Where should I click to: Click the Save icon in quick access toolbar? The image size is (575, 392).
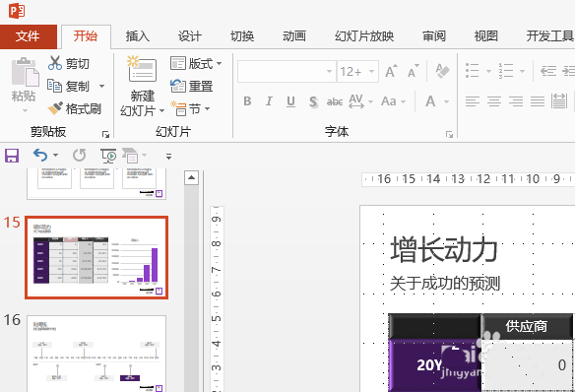coord(12,156)
